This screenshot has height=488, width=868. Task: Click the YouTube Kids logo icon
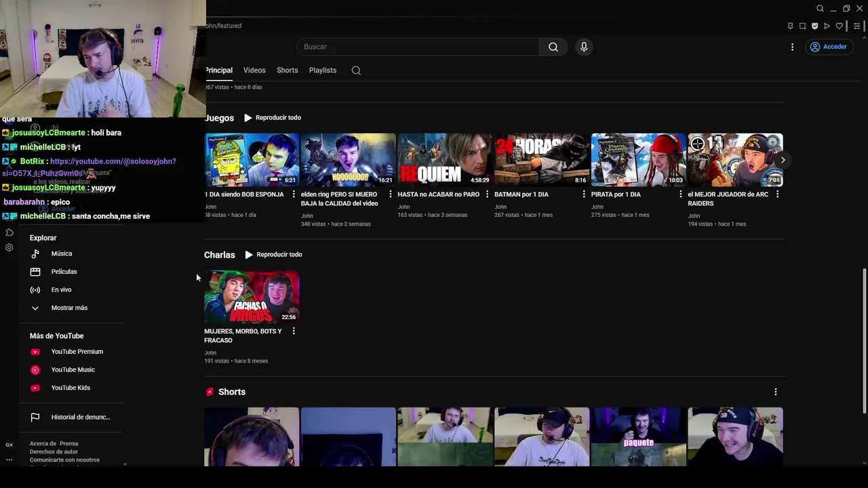tap(35, 388)
